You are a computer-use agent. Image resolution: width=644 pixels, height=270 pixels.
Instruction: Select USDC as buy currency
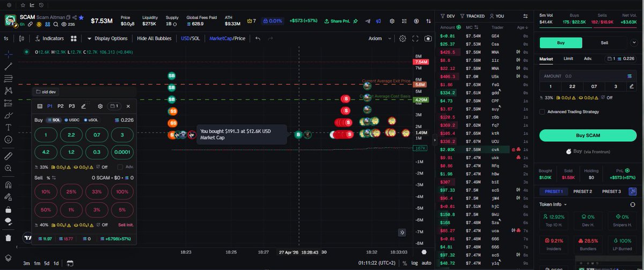71,120
